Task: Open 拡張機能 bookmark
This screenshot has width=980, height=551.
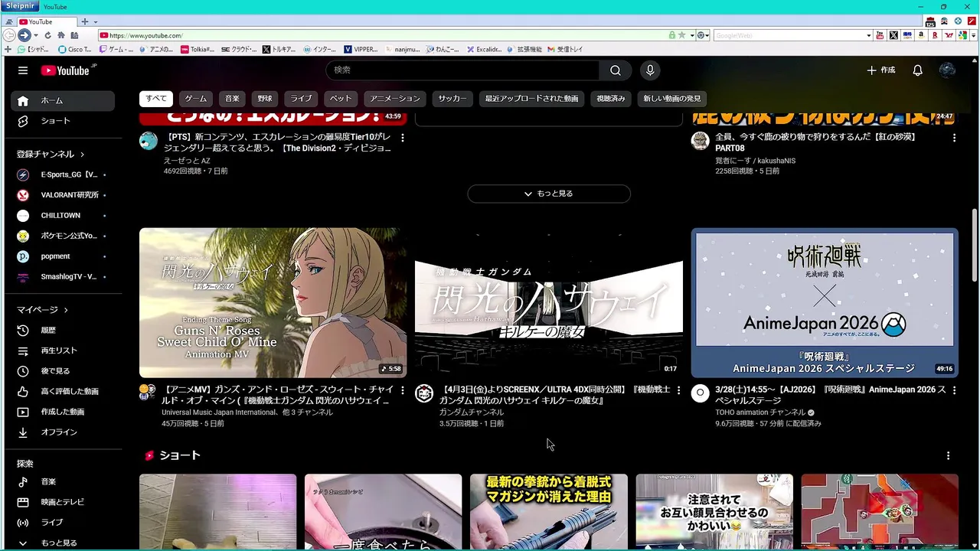Action: coord(524,49)
